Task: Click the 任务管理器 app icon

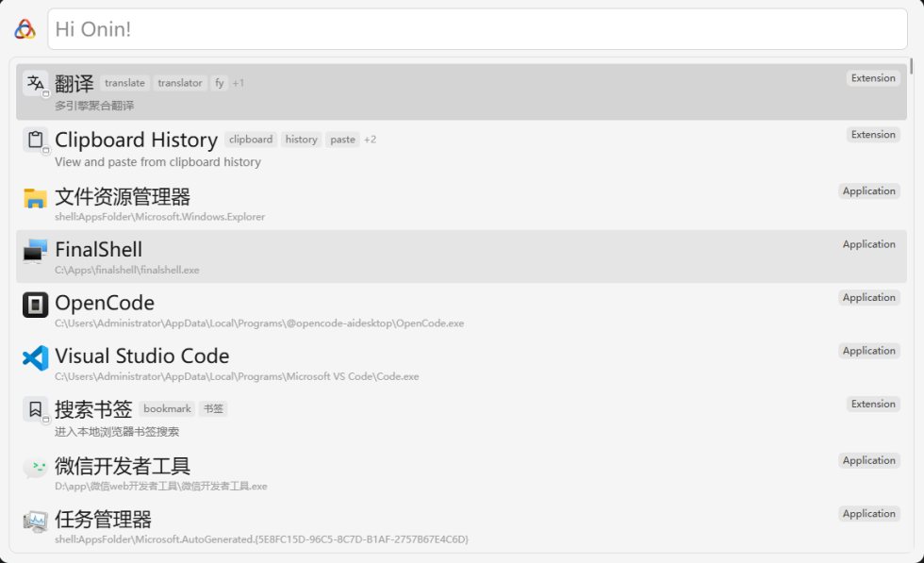Action: point(36,522)
